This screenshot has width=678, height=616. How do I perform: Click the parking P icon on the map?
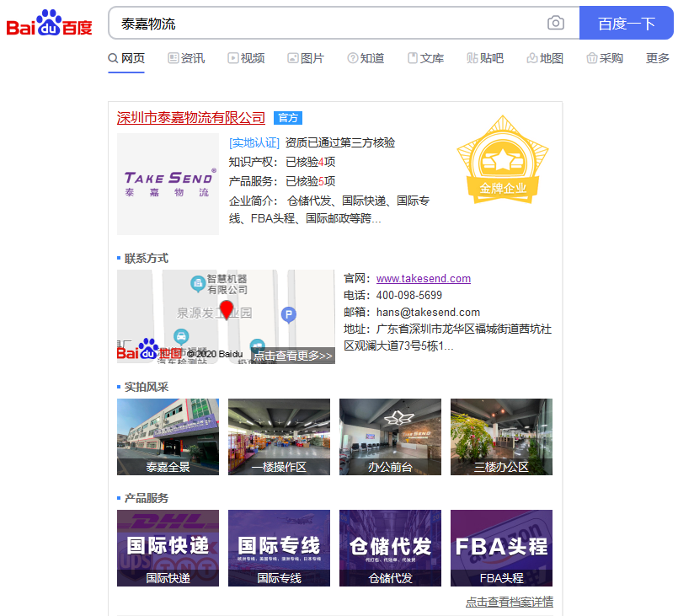click(x=289, y=314)
